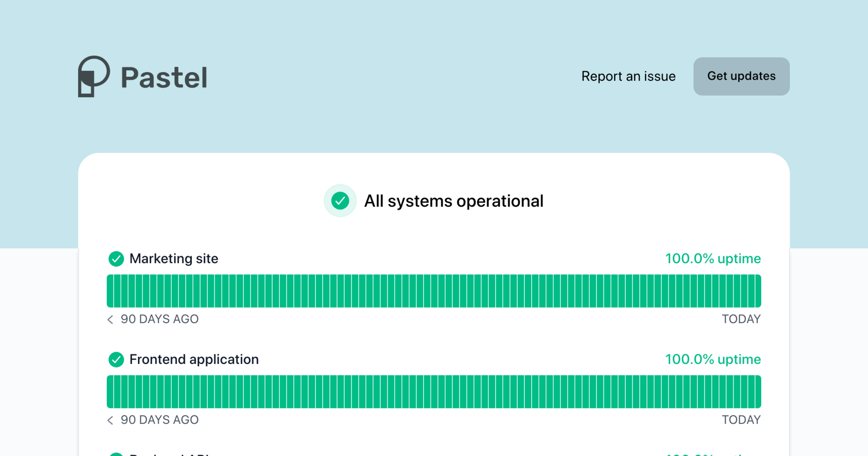868x456 pixels.
Task: Select the Marketing site component label
Action: coord(174,259)
